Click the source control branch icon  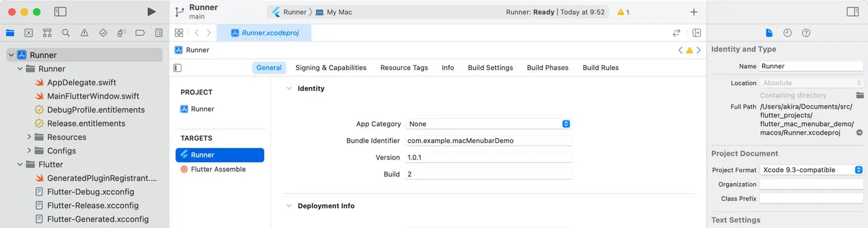pyautogui.click(x=180, y=12)
